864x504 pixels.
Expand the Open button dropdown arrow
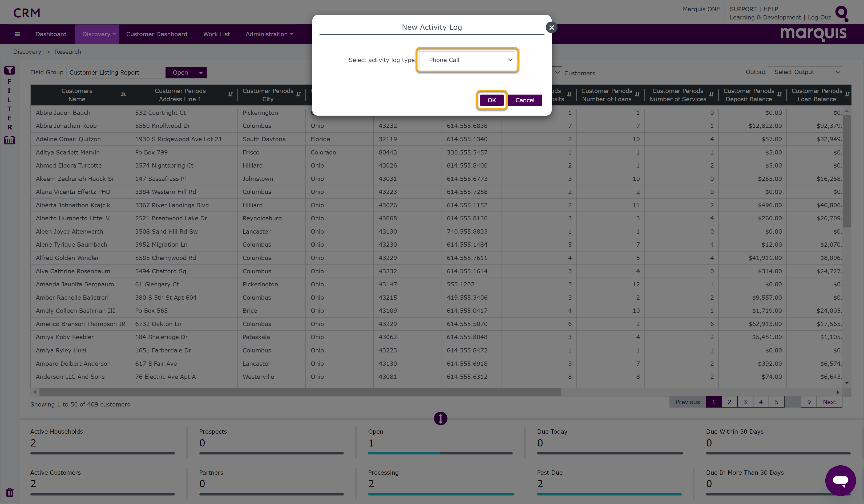pyautogui.click(x=201, y=72)
